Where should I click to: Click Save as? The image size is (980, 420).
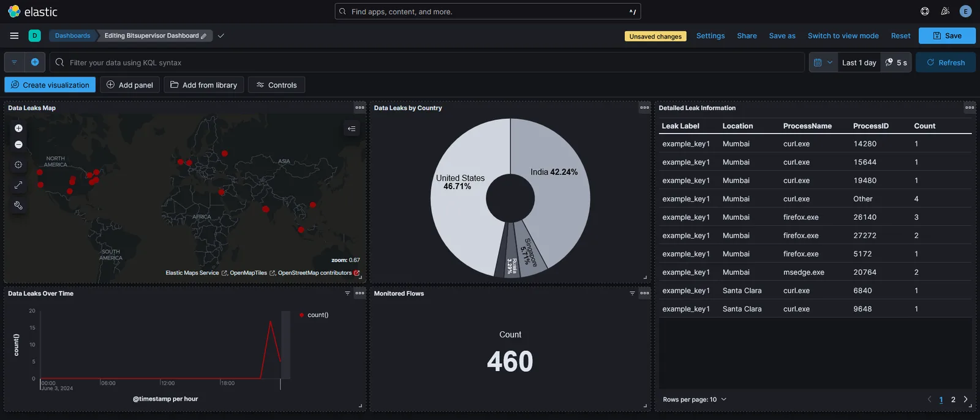[782, 36]
